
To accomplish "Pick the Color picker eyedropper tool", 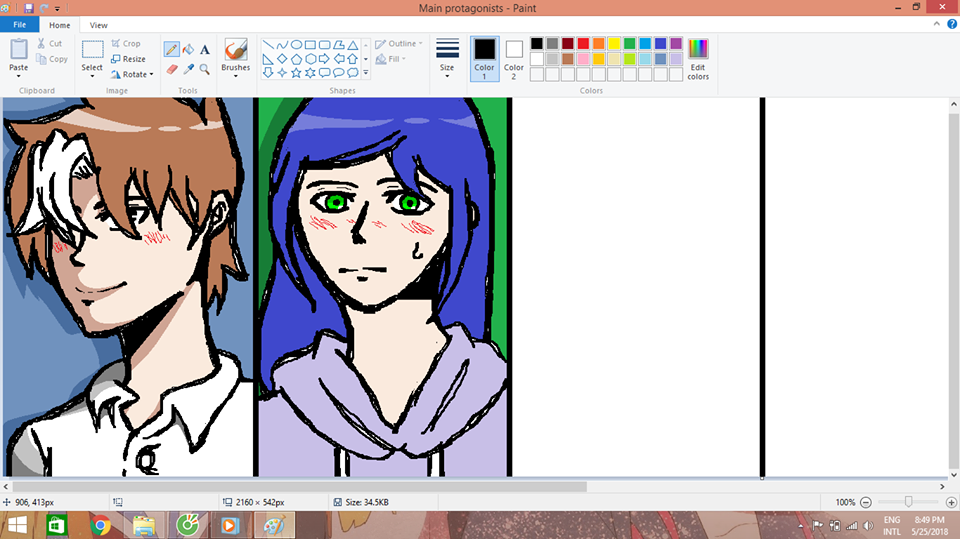I will 188,69.
